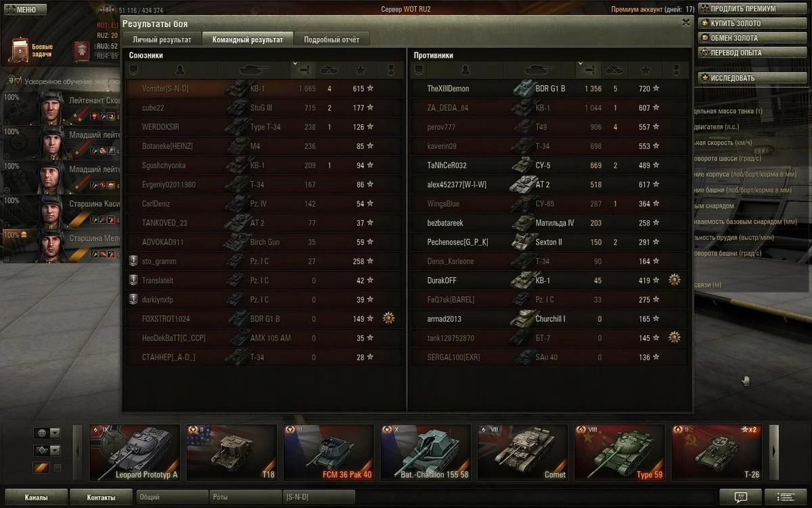Open the chat window icon at bottom right

[740, 497]
